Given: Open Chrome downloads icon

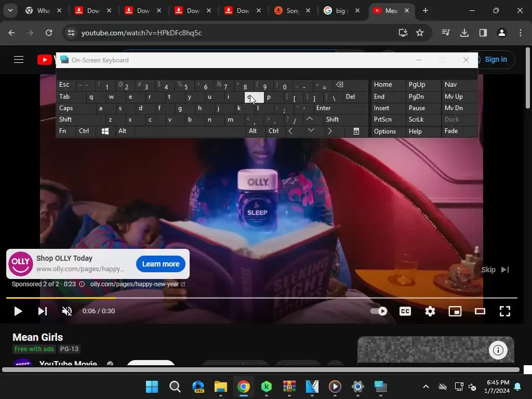Looking at the screenshot, I should coord(464,33).
